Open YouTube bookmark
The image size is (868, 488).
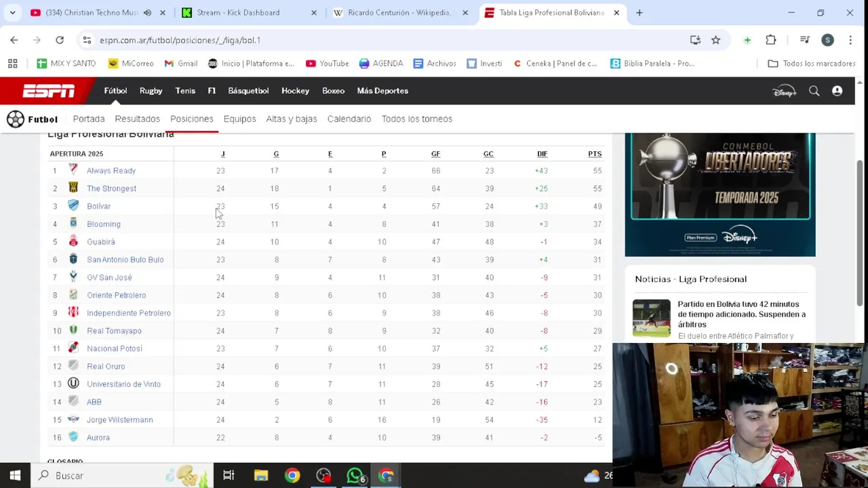point(327,64)
